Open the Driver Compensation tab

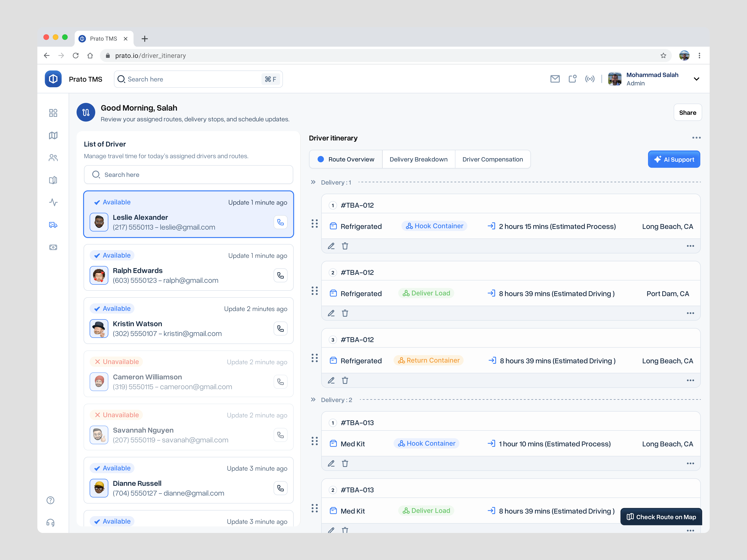[492, 159]
